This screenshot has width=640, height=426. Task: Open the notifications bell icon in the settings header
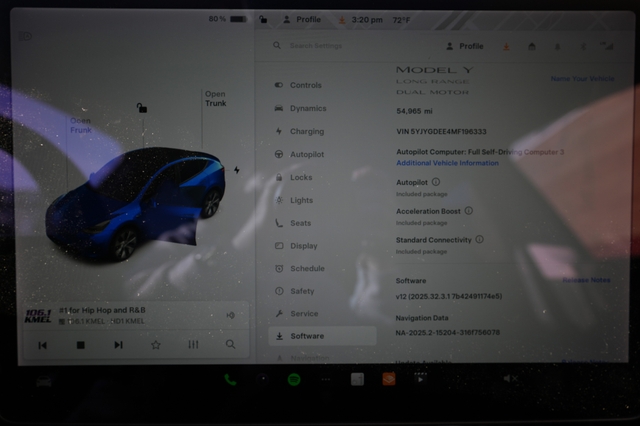click(x=557, y=47)
